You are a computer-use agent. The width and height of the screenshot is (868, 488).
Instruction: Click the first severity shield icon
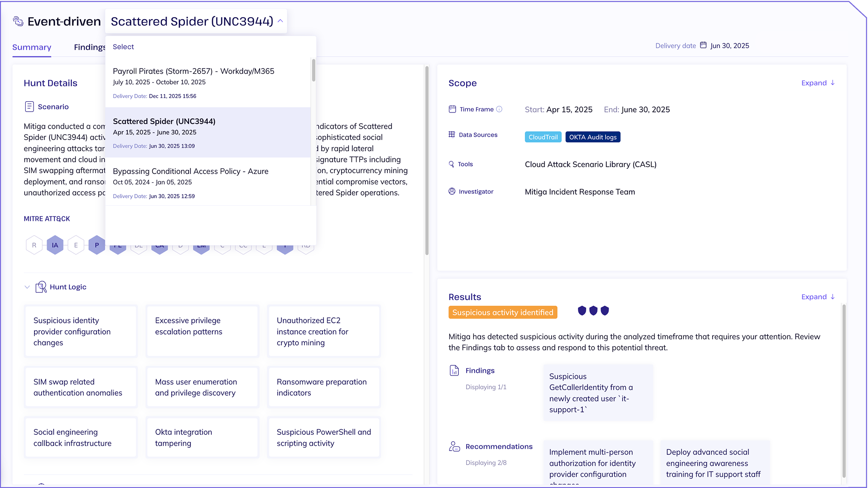click(x=582, y=311)
